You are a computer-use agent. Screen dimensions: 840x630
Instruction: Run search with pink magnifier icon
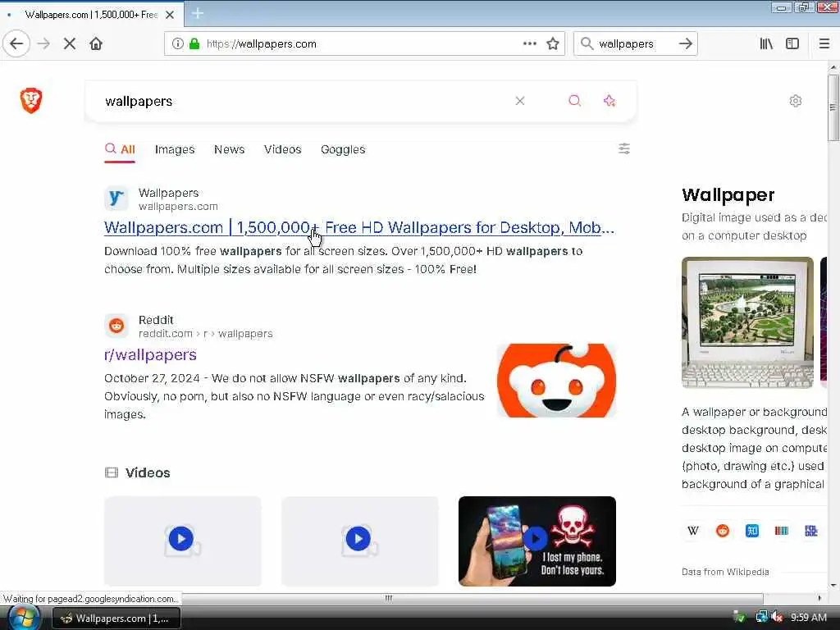[574, 101]
